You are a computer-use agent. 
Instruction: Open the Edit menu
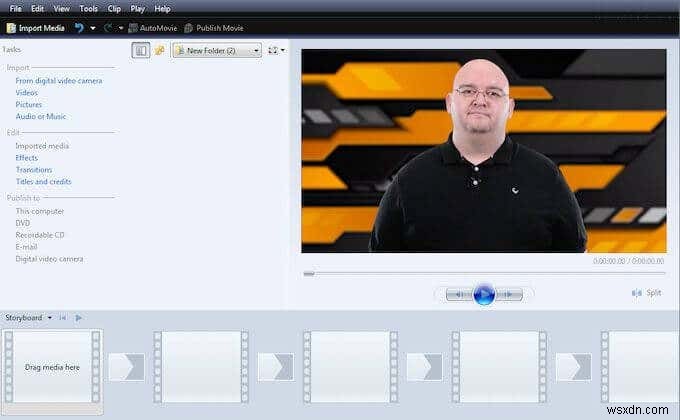click(x=37, y=9)
